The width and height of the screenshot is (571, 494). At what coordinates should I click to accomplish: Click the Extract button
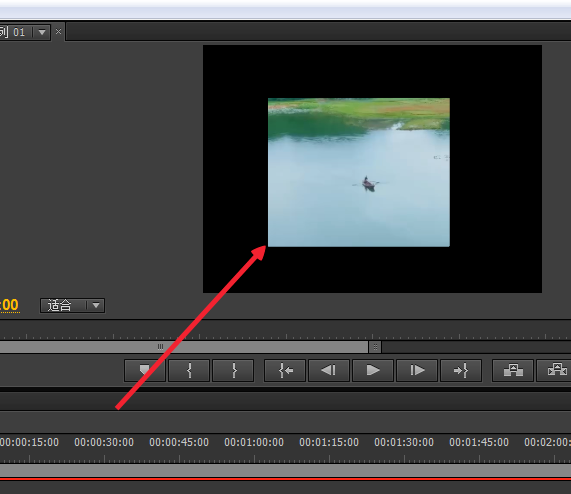click(x=554, y=370)
